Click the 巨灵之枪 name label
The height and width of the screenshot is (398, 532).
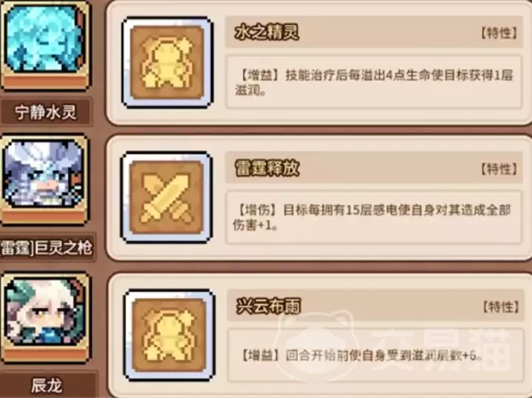pos(46,247)
